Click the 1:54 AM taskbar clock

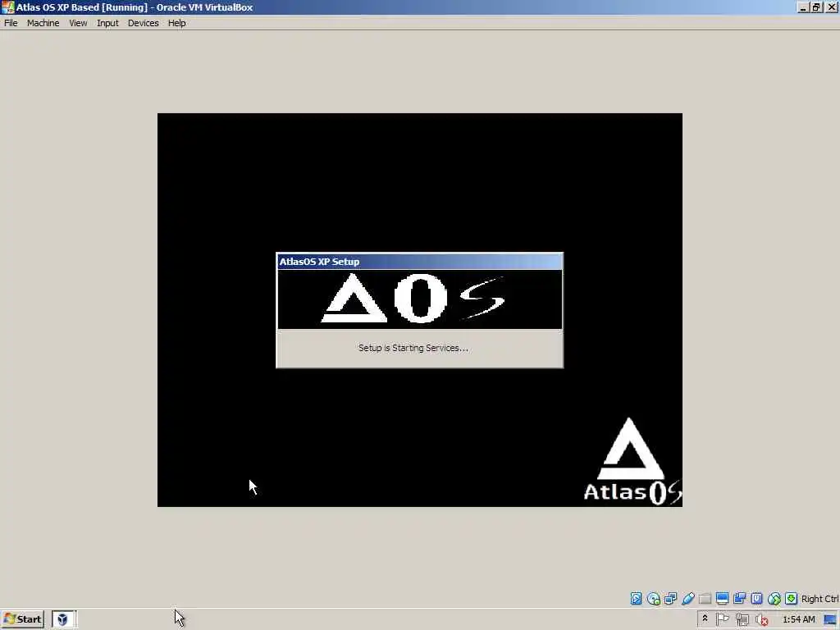pos(799,619)
